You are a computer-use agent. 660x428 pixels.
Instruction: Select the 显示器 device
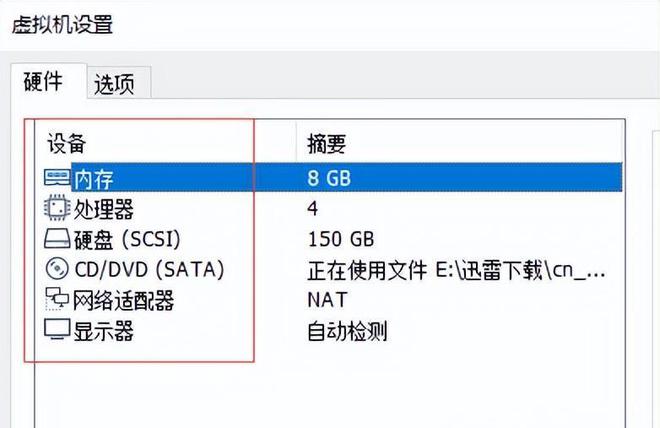click(104, 330)
